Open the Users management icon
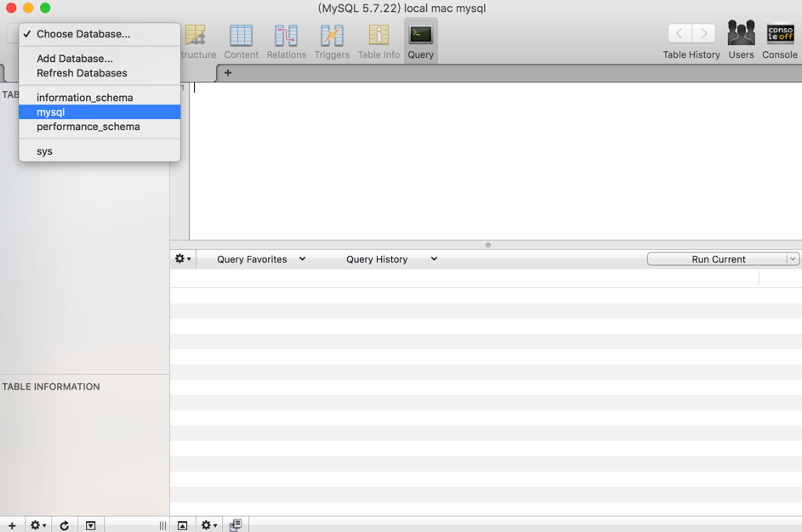 741,34
